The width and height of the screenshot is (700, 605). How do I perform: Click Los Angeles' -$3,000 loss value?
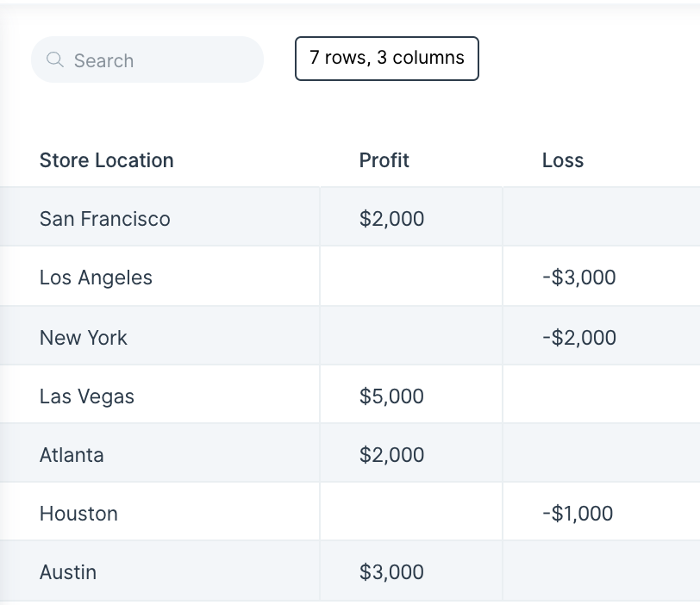579,277
